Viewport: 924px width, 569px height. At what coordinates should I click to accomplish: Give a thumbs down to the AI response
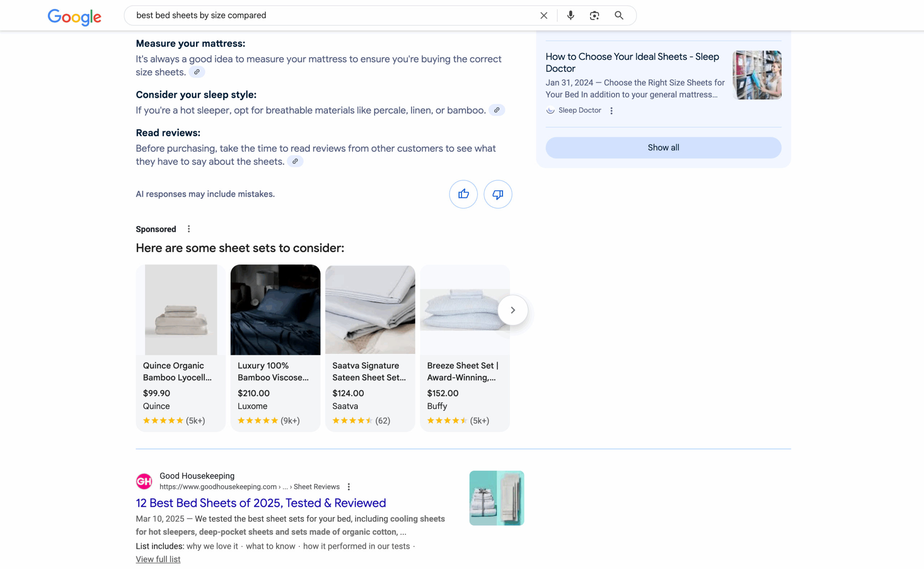(497, 194)
